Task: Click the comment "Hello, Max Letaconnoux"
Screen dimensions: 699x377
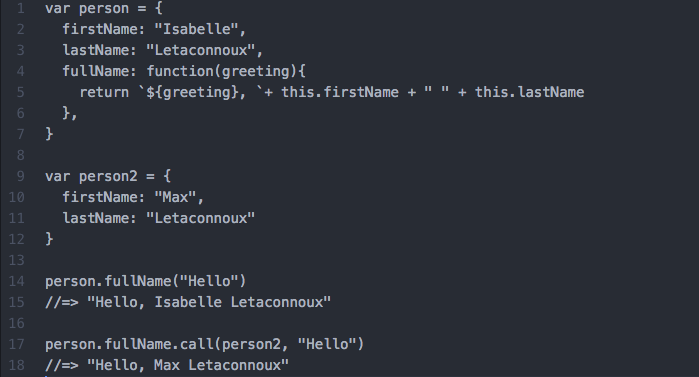Action: 188,365
